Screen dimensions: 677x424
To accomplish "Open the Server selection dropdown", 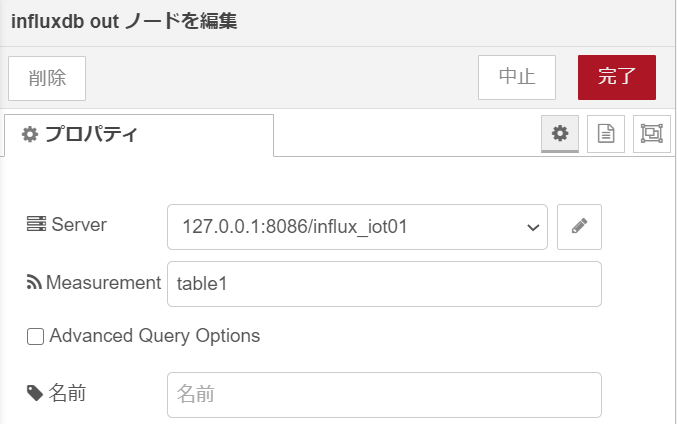I will (357, 227).
